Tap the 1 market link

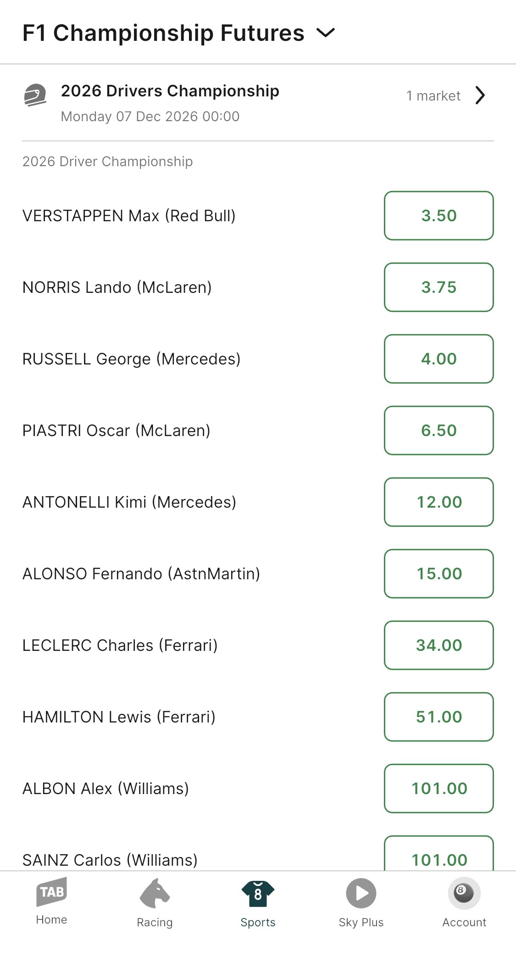point(433,96)
